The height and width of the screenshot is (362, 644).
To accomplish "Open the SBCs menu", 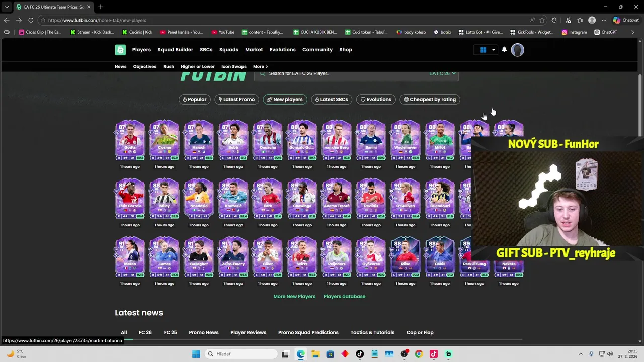I will [x=206, y=50].
